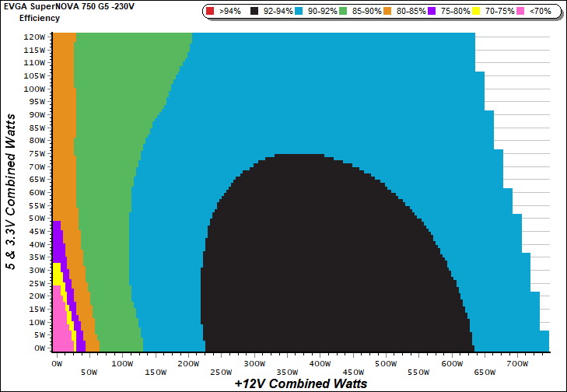Click the black 92-94% legend swatch
This screenshot has height=392, width=567.
[x=255, y=12]
